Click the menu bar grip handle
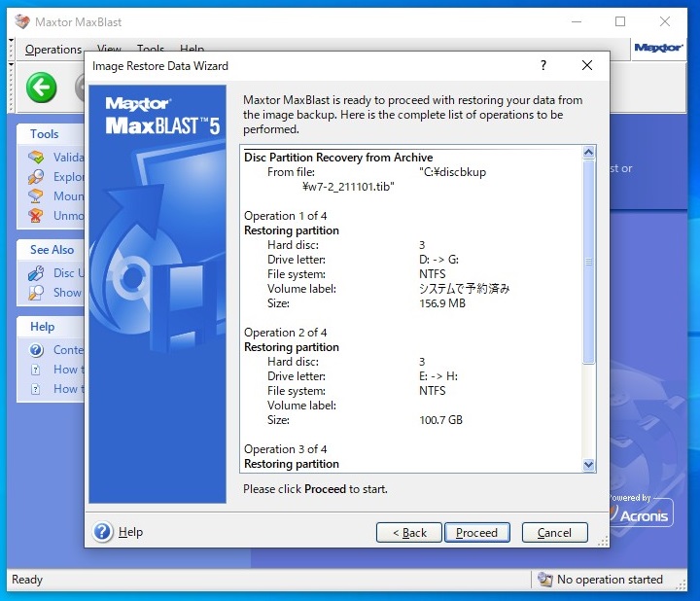Image resolution: width=700 pixels, height=601 pixels. (x=12, y=50)
